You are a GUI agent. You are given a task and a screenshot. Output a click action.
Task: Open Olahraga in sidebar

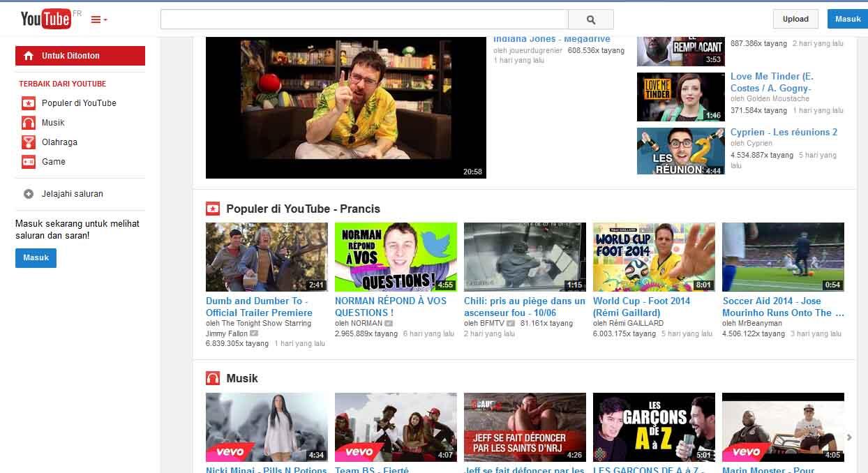tap(59, 142)
